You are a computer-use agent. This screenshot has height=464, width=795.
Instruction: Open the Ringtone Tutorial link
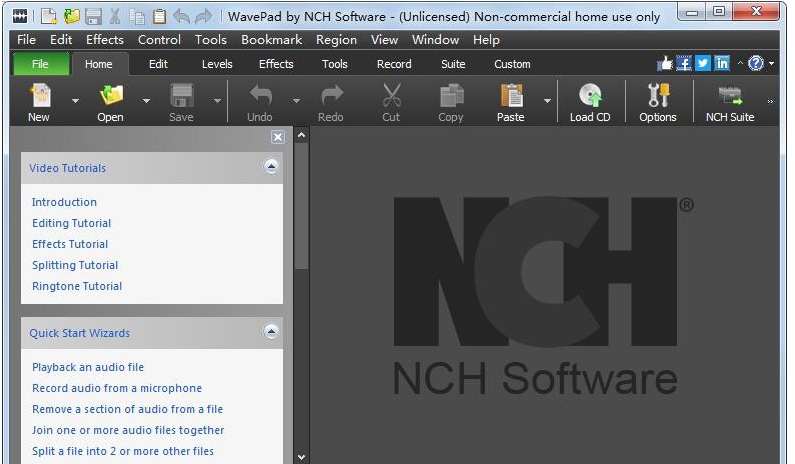pyautogui.click(x=77, y=286)
